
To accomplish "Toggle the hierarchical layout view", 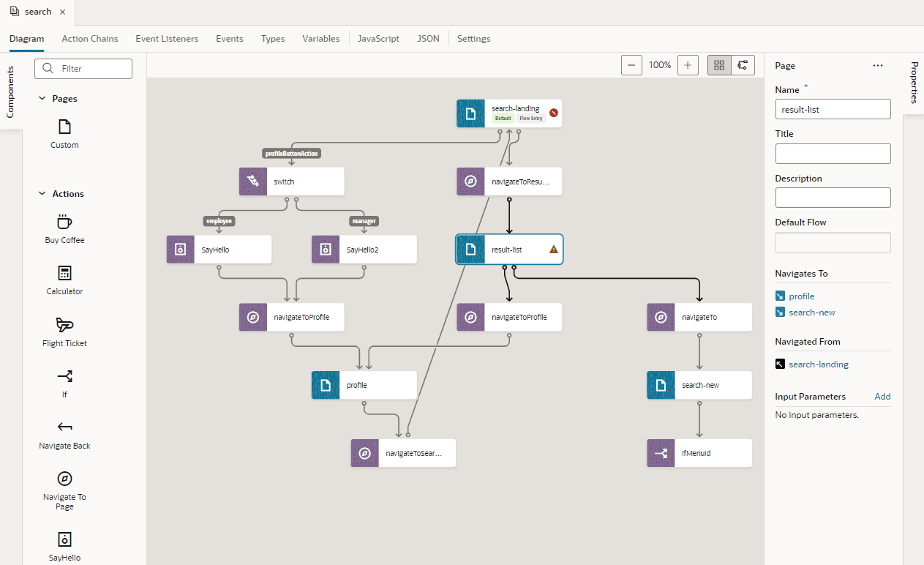I will pyautogui.click(x=743, y=64).
